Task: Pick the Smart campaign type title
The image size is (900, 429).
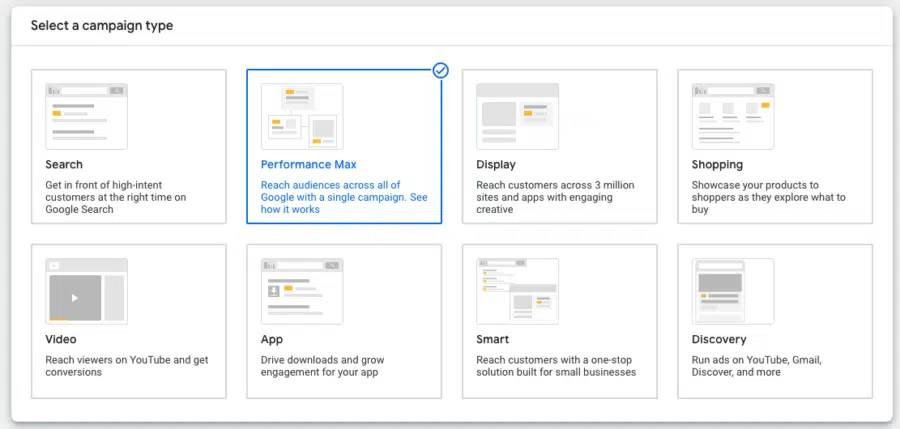Action: click(x=492, y=339)
